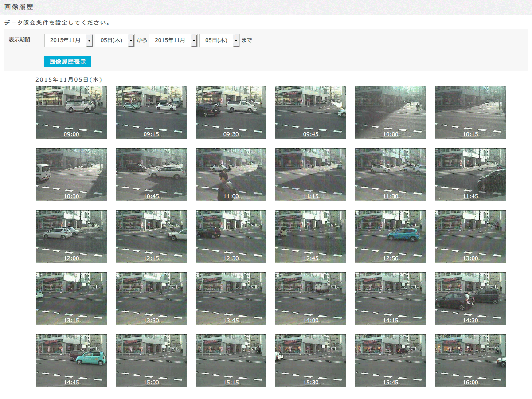Select the 12:45 thumbnail
Image resolution: width=532 pixels, height=399 pixels.
click(x=311, y=237)
